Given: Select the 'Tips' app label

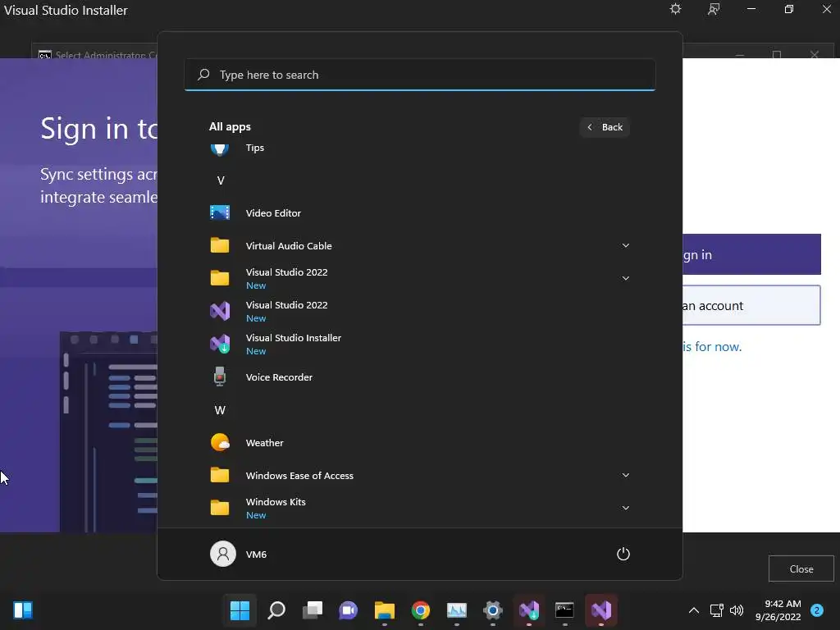Looking at the screenshot, I should coord(254,148).
